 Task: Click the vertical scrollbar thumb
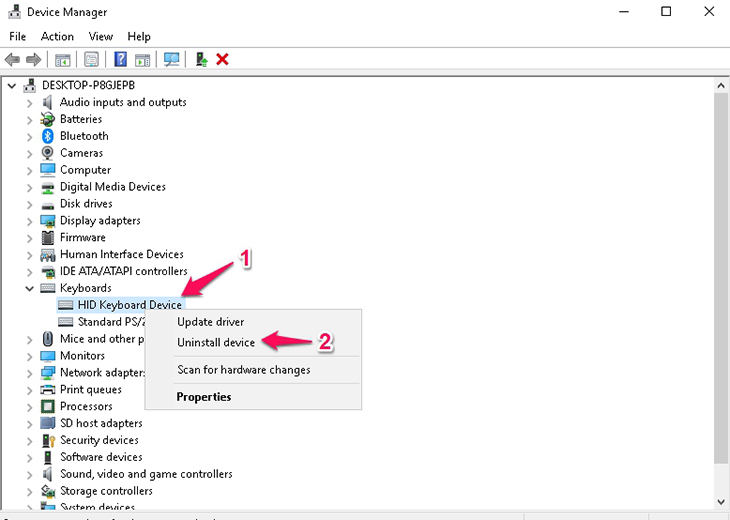(x=721, y=278)
